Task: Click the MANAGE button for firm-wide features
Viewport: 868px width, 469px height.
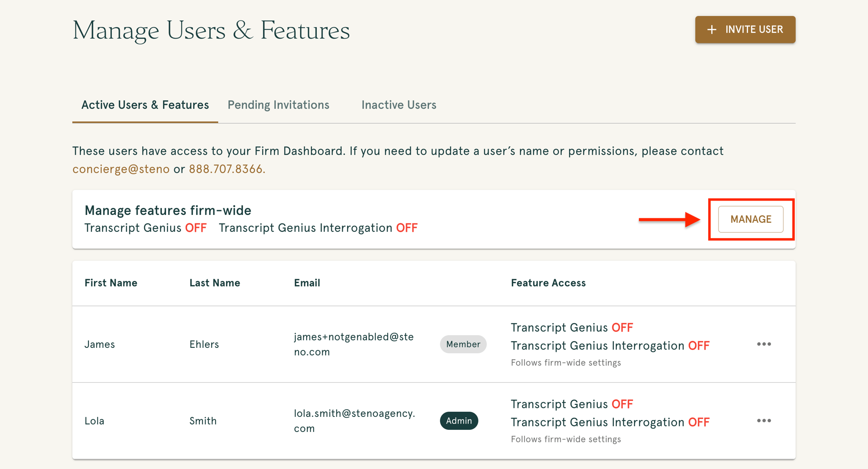Action: [x=751, y=219]
